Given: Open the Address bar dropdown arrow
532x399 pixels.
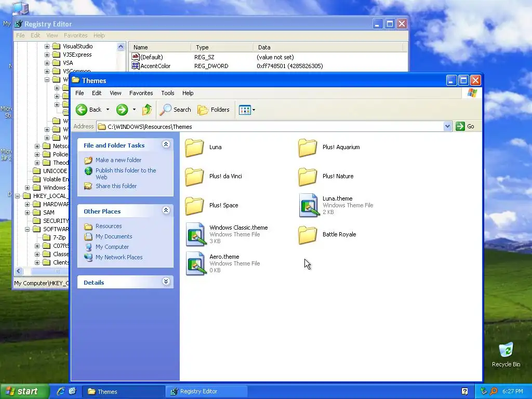Looking at the screenshot, I should [447, 127].
